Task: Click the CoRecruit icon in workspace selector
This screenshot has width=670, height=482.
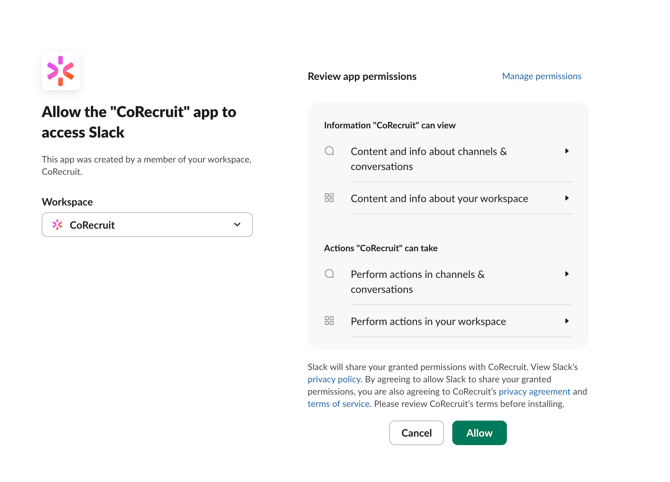Action: 57,225
